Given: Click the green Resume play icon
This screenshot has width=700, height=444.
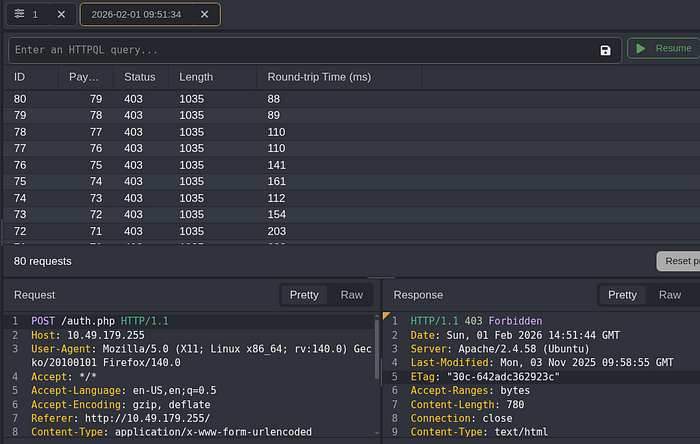Looking at the screenshot, I should pyautogui.click(x=641, y=48).
